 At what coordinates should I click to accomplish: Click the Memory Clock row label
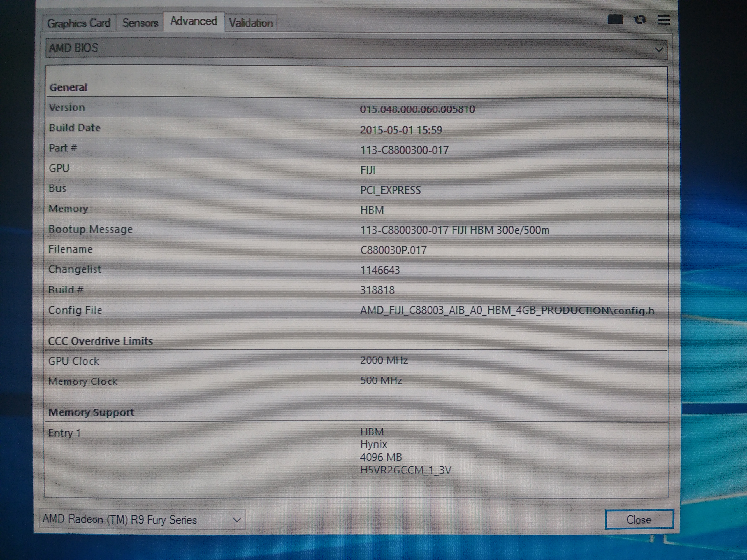tap(83, 382)
